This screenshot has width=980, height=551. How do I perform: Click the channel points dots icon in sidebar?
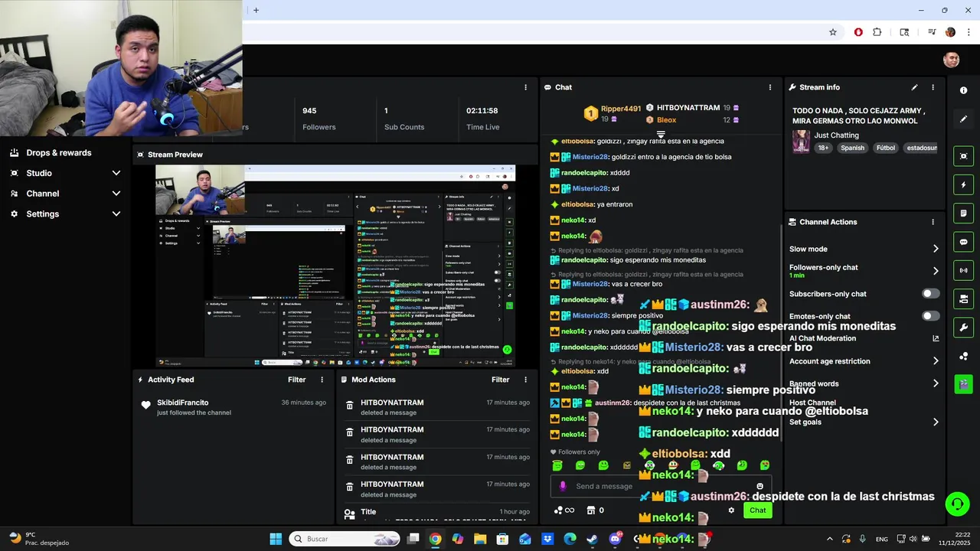click(963, 356)
